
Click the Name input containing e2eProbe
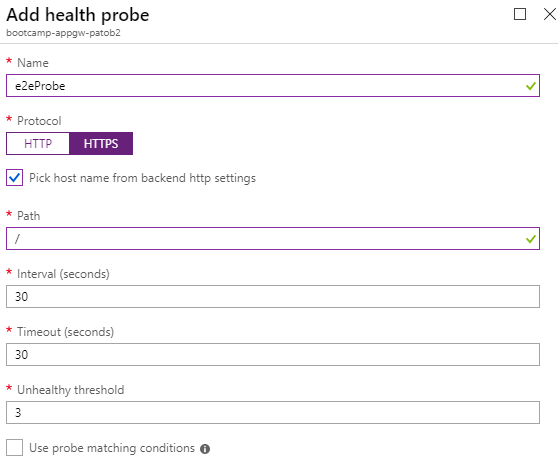(x=273, y=85)
